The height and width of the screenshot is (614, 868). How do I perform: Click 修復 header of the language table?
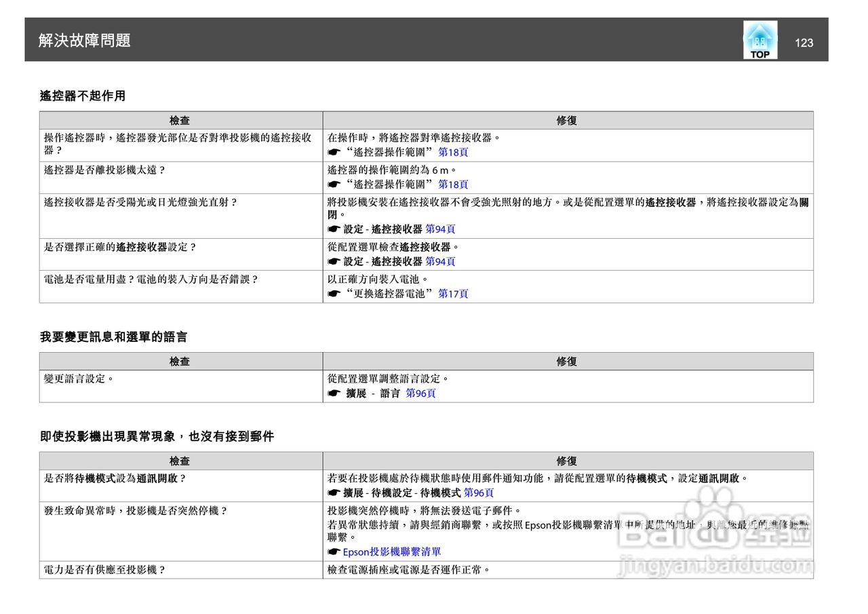point(567,362)
